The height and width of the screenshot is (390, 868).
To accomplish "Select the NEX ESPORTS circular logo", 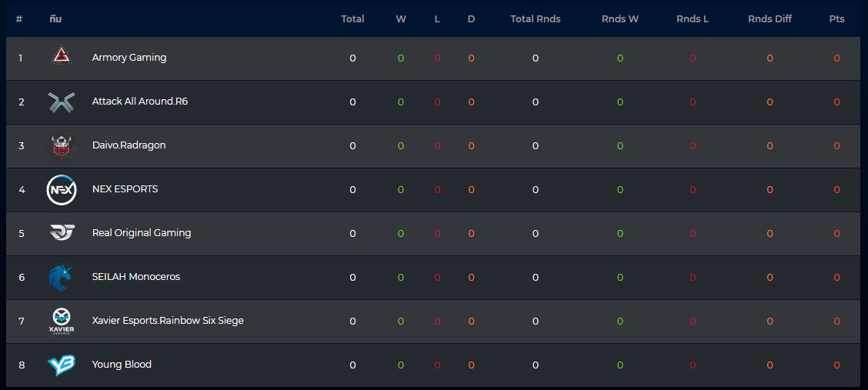I will click(x=62, y=190).
